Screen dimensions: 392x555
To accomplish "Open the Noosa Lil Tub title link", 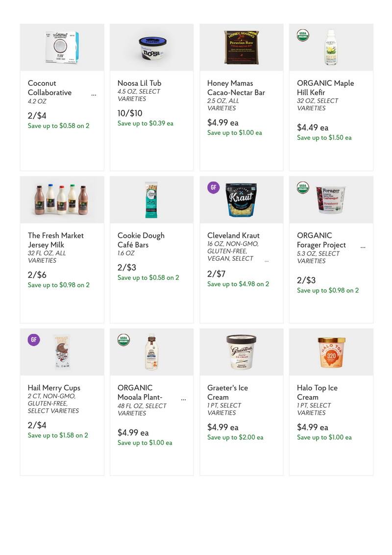I will 139,83.
